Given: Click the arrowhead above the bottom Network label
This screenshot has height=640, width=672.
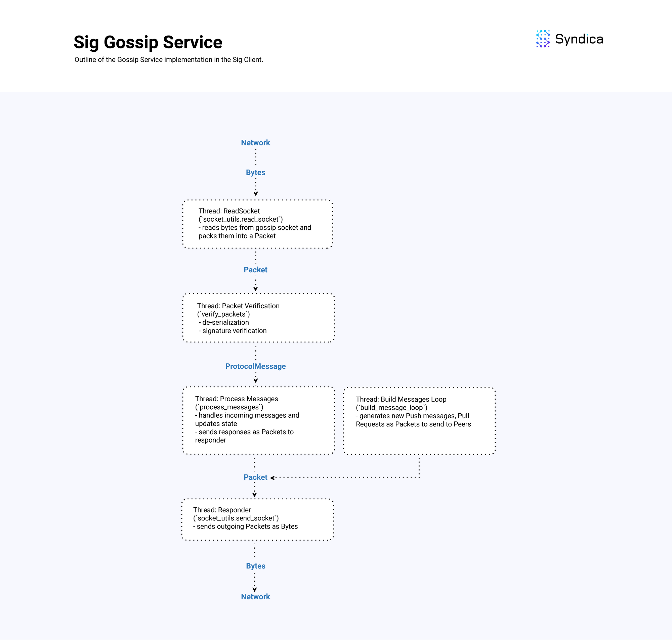Looking at the screenshot, I should pyautogui.click(x=255, y=590).
